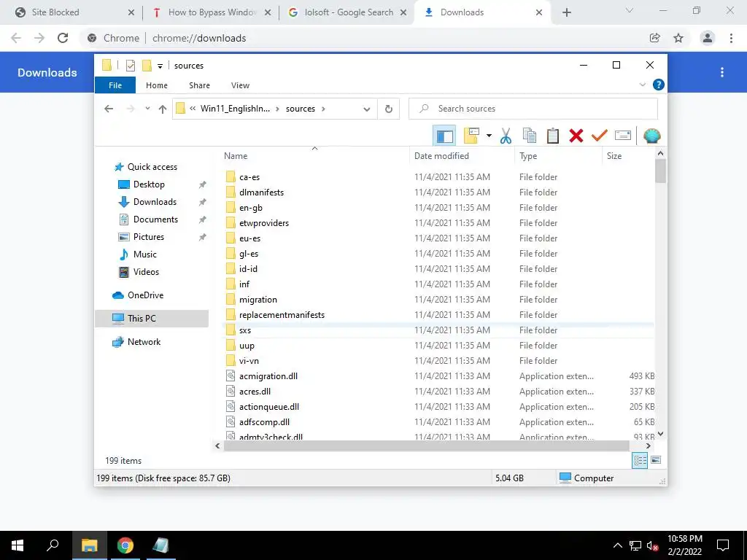Toggle the navigation pane toolbar button
Image resolution: width=747 pixels, height=560 pixels.
[x=444, y=136]
